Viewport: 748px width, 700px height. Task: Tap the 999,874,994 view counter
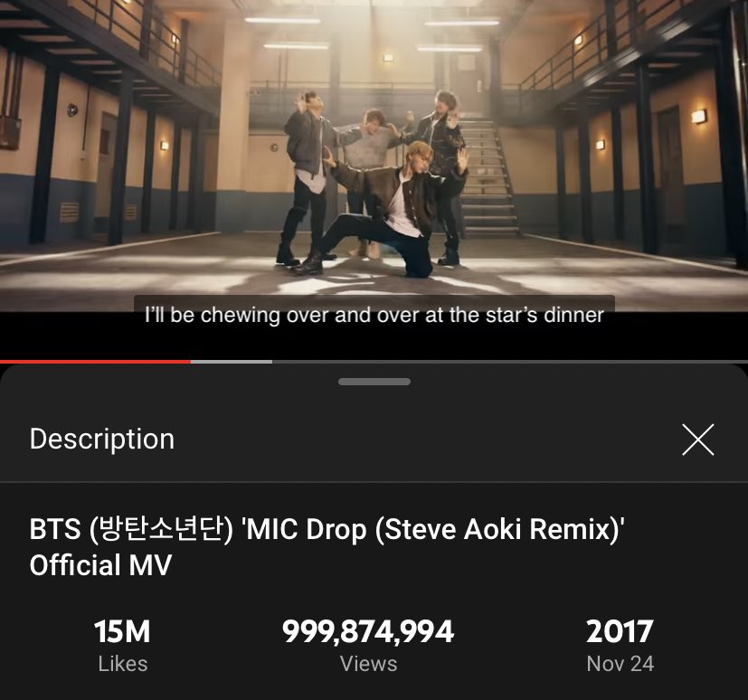coord(368,631)
